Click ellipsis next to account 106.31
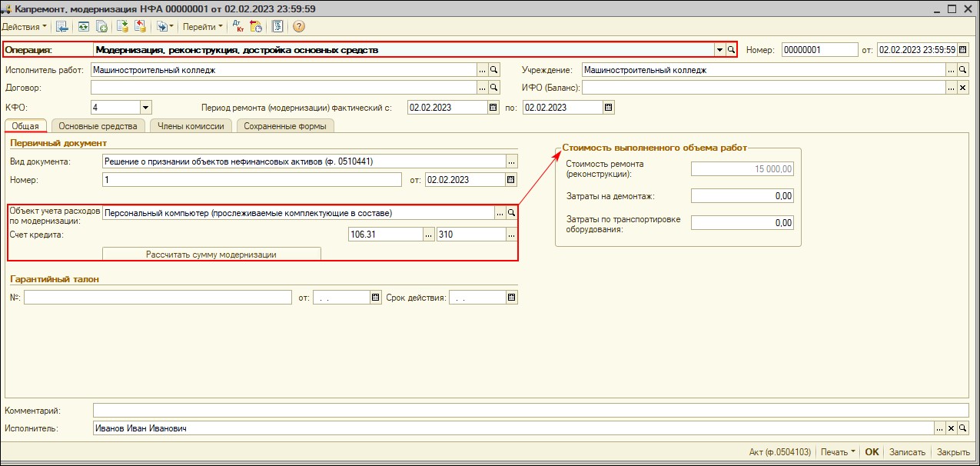This screenshot has width=980, height=466. [x=429, y=235]
